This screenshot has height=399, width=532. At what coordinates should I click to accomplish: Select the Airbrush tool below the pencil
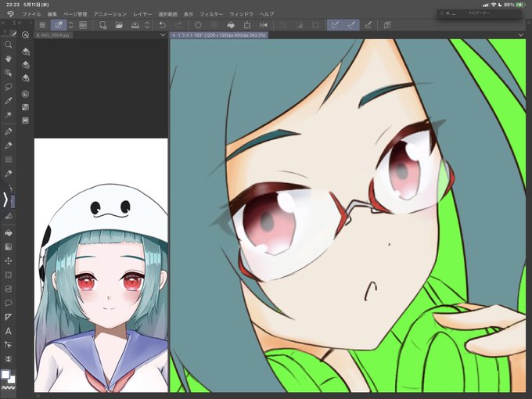[x=8, y=174]
